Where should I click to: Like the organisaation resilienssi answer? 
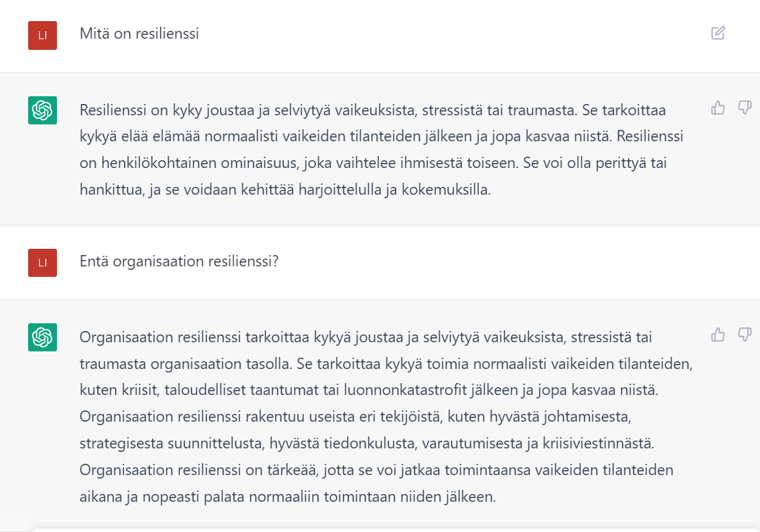point(718,335)
